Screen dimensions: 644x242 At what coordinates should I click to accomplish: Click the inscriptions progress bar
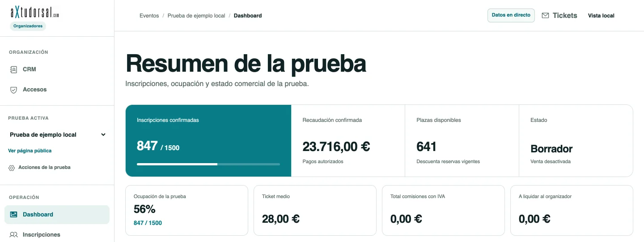[208, 164]
